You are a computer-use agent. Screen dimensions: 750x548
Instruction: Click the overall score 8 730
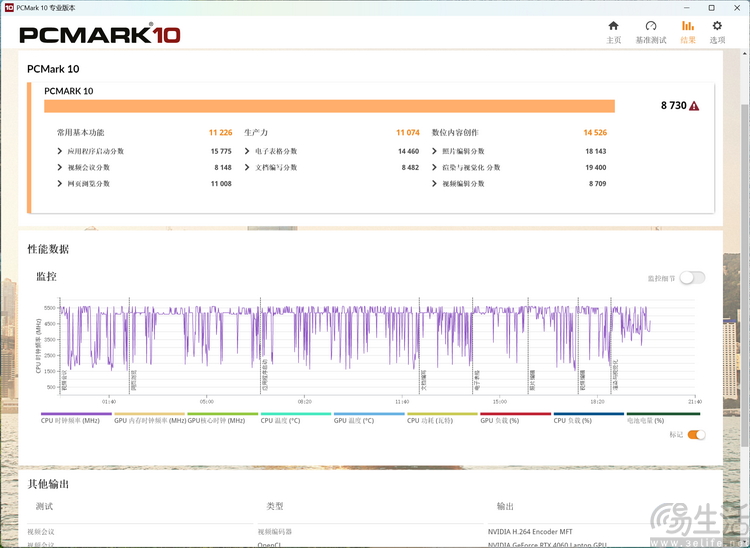point(673,106)
